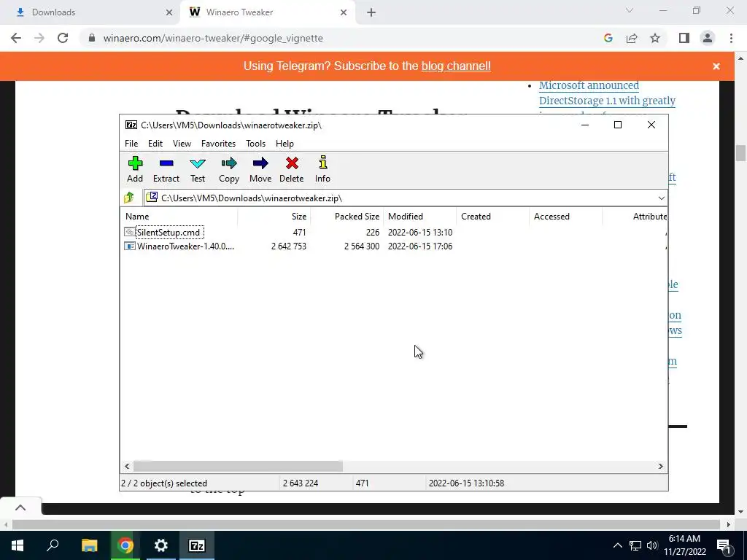747x560 pixels.
Task: Open the notification center icon
Action: pos(724,545)
